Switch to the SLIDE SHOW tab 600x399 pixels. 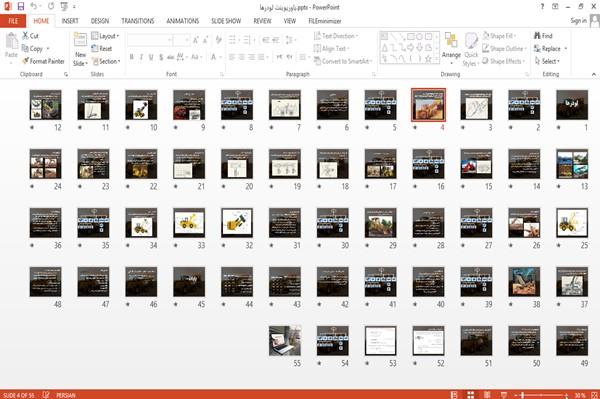(x=226, y=21)
